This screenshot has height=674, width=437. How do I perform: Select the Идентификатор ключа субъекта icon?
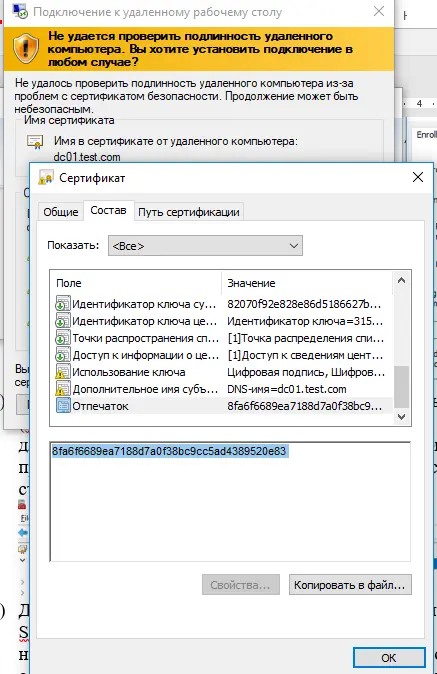tap(63, 304)
